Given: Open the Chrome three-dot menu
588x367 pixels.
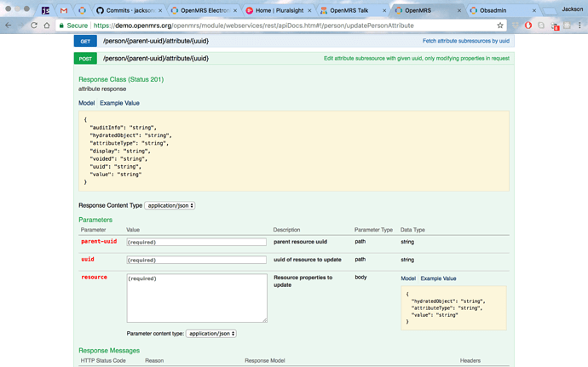Looking at the screenshot, I should (x=579, y=26).
